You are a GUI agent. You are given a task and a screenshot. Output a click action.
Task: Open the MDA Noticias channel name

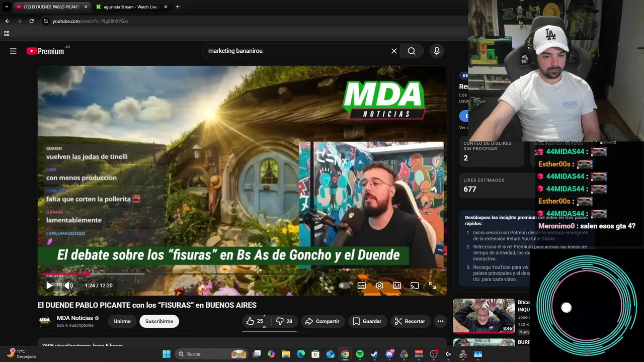pos(75,318)
